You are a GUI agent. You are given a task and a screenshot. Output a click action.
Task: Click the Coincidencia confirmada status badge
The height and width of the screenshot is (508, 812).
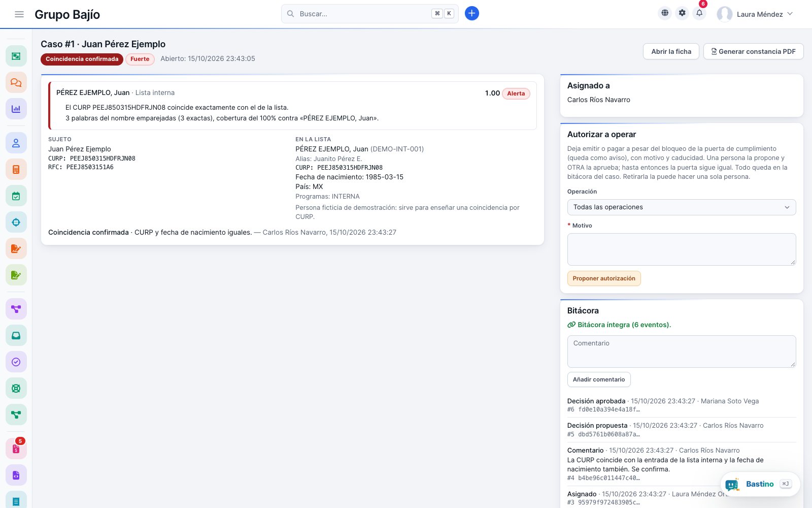(x=82, y=59)
